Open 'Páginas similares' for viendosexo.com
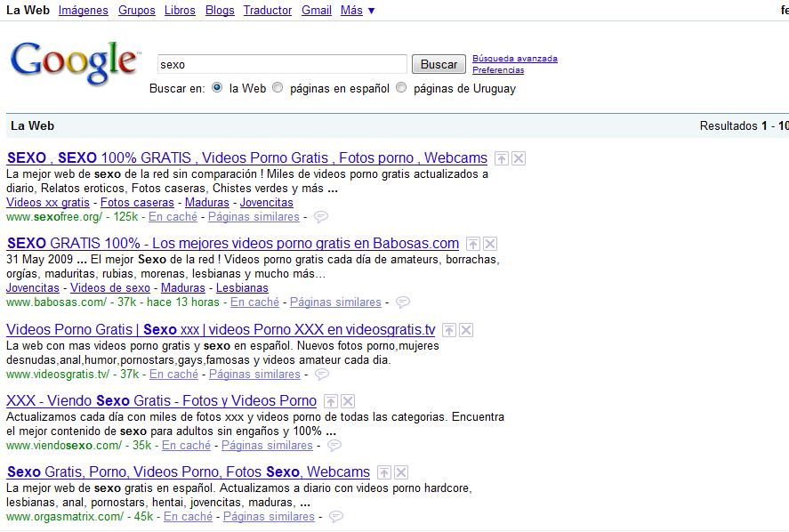 (x=267, y=446)
